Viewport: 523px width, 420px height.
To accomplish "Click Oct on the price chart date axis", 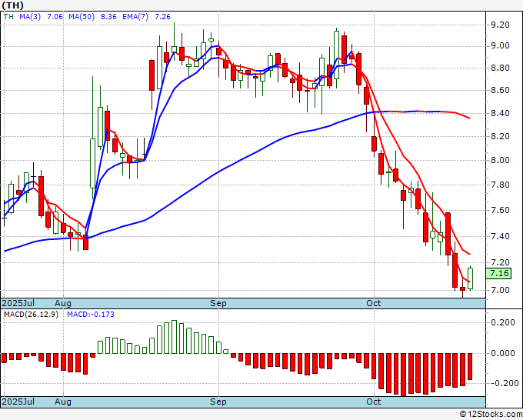I will 374,303.
